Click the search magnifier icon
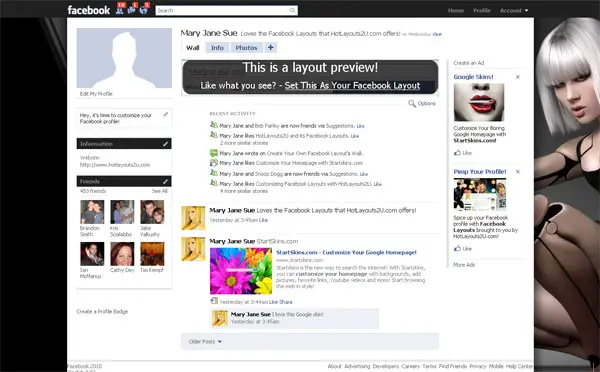 click(x=293, y=10)
